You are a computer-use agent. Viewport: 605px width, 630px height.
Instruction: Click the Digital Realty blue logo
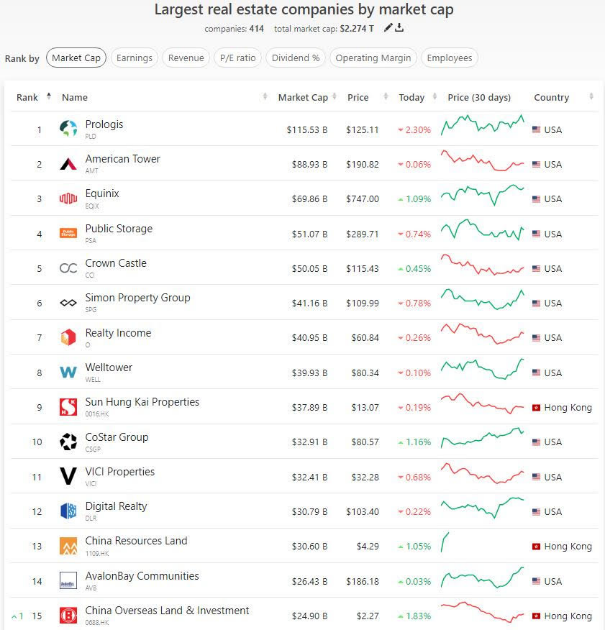point(68,511)
